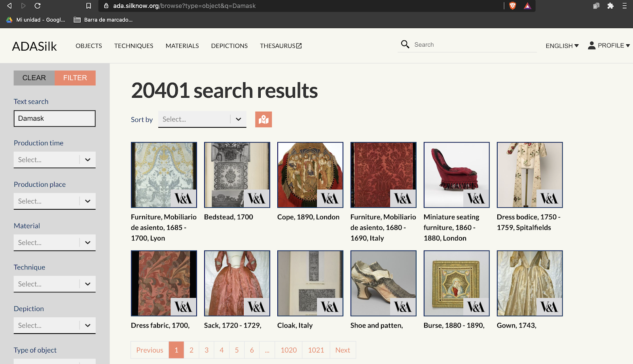The image size is (633, 364).
Task: Open Barra de marcadores bookmarks folder
Action: 103,20
